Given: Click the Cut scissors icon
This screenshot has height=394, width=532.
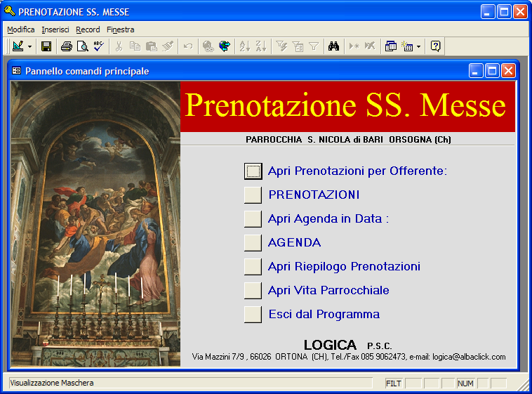Looking at the screenshot, I should [x=119, y=46].
